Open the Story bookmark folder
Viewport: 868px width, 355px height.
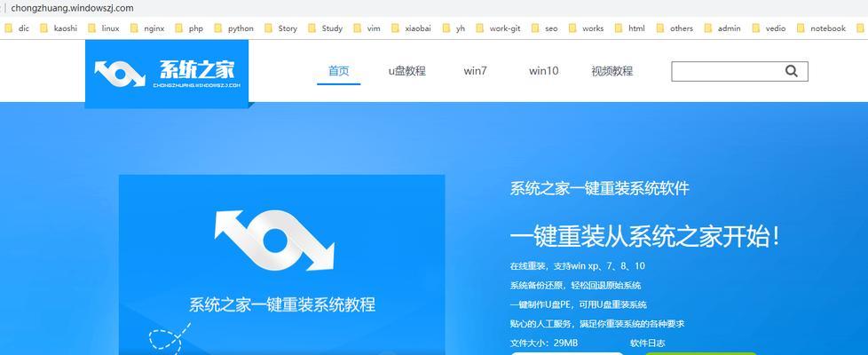coord(280,28)
